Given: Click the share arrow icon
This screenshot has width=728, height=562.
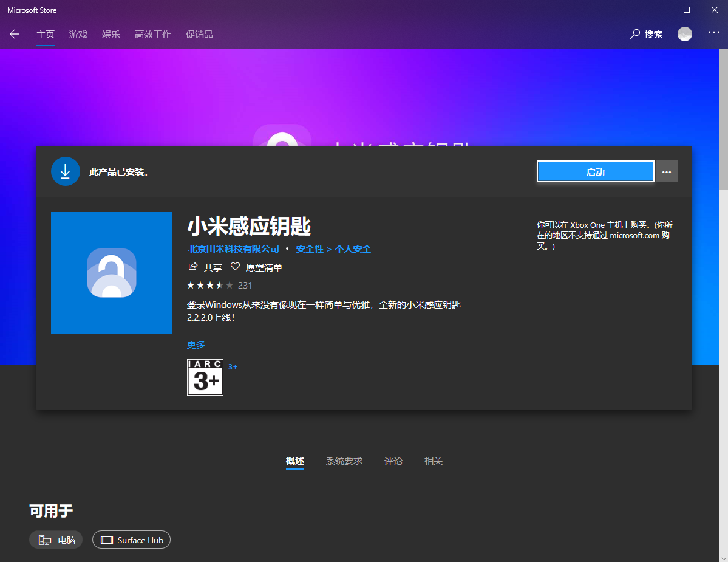Looking at the screenshot, I should pyautogui.click(x=192, y=267).
